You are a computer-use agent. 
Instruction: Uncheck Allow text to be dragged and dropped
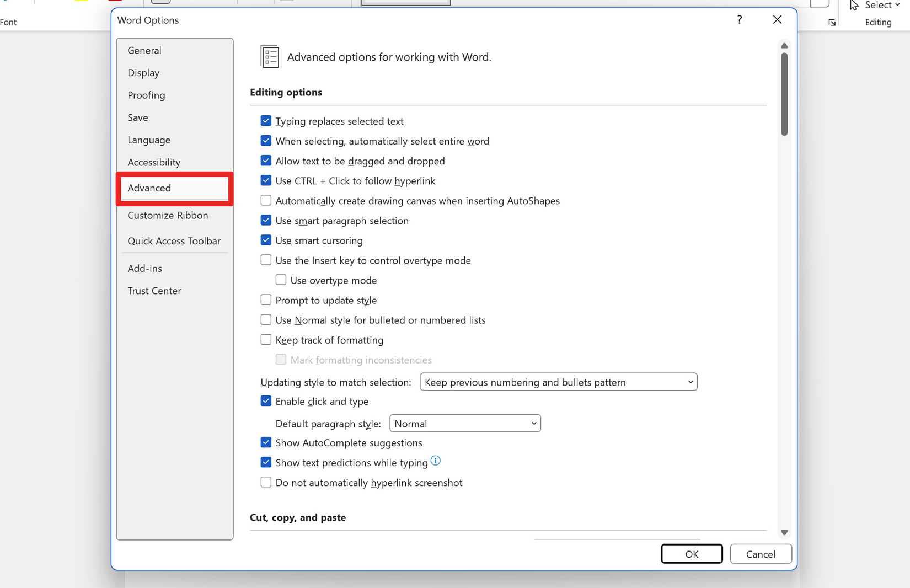pos(266,160)
